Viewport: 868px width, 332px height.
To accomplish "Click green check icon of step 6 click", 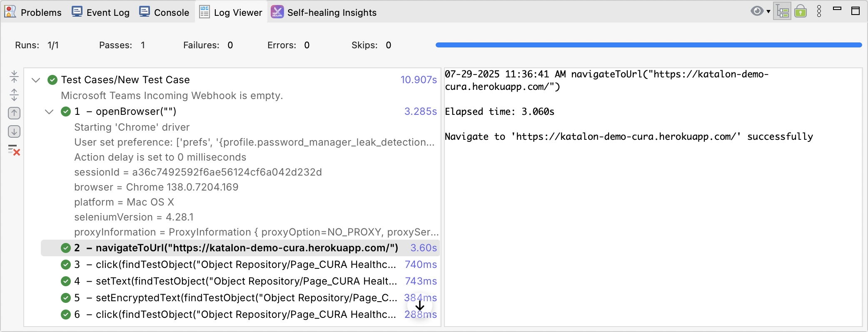I will click(x=66, y=315).
